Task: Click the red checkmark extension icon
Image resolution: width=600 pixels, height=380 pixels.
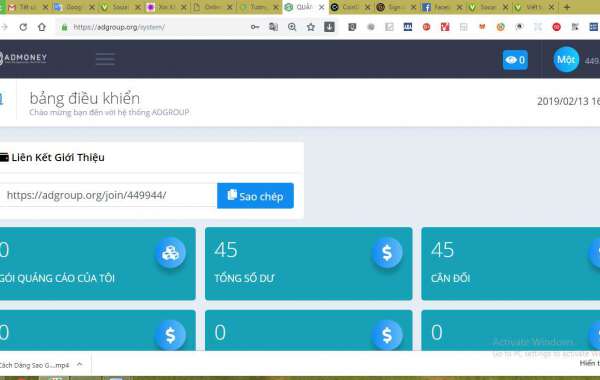Action: coord(445,27)
